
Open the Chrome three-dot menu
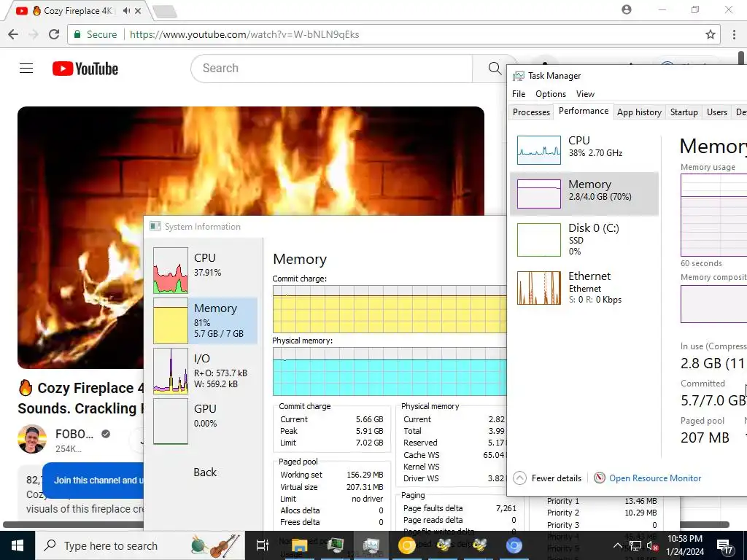point(734,34)
